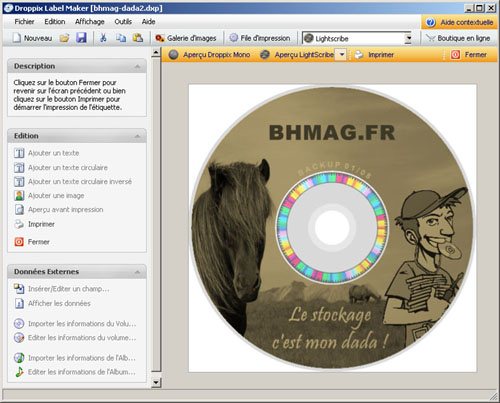This screenshot has width=500, height=403.
Task: Click the Save floppy disk icon
Action: click(x=81, y=38)
